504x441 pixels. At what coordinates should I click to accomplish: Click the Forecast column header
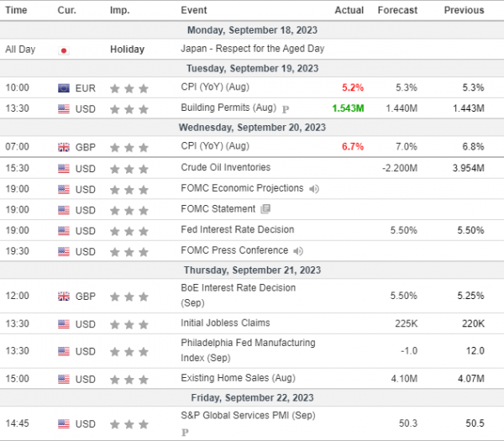point(397,10)
